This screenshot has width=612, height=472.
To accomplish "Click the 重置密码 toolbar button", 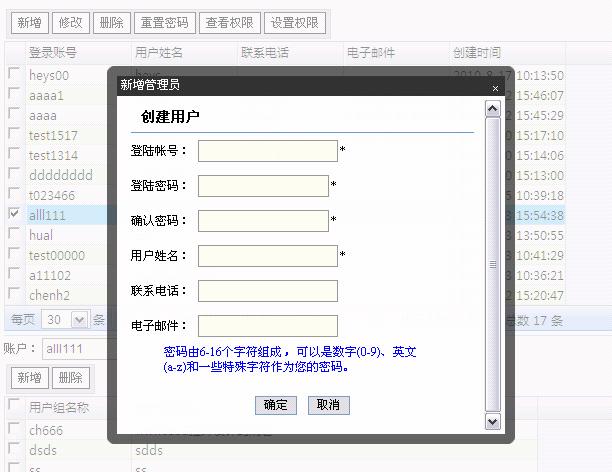I will coord(163,22).
